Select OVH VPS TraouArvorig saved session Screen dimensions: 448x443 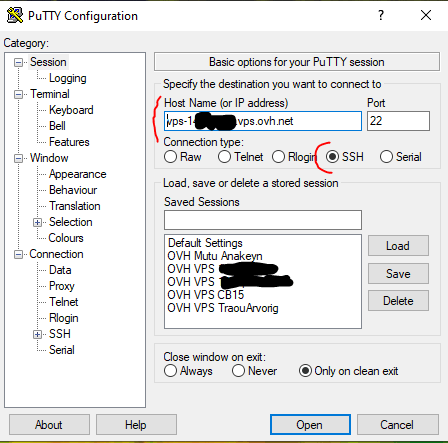pyautogui.click(x=223, y=308)
